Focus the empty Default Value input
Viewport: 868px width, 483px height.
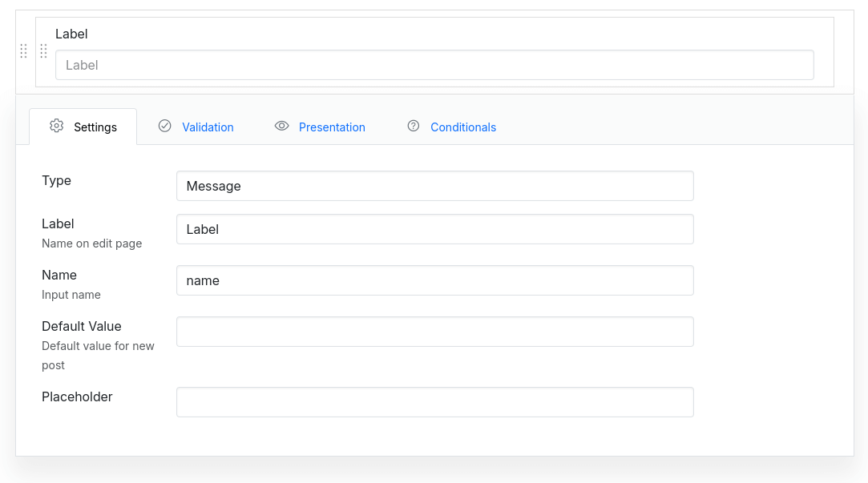434,332
